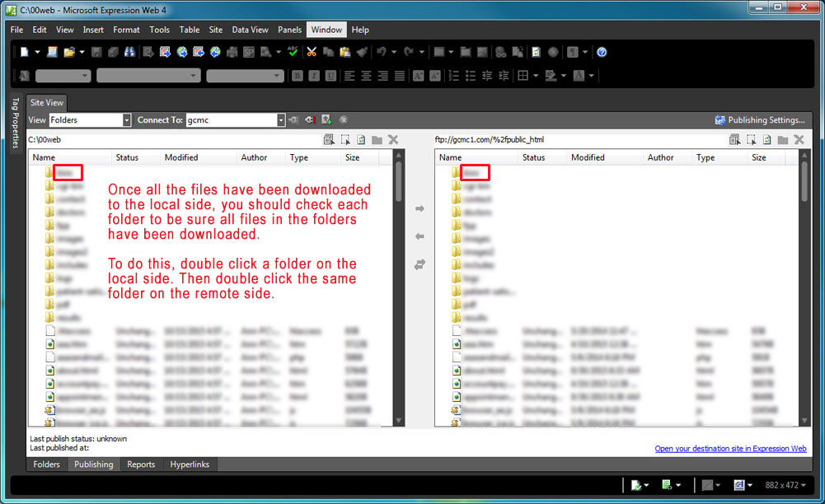
Task: Click the publish files right arrow
Action: 420,208
